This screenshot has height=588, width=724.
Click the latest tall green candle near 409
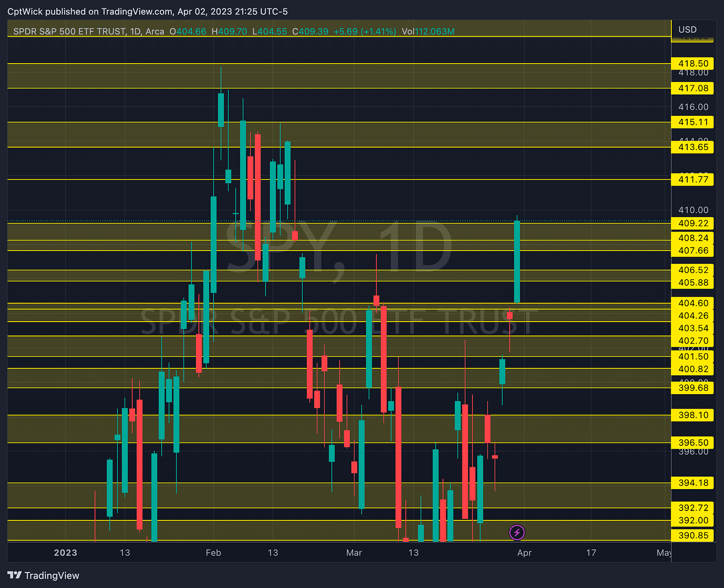coord(517,262)
